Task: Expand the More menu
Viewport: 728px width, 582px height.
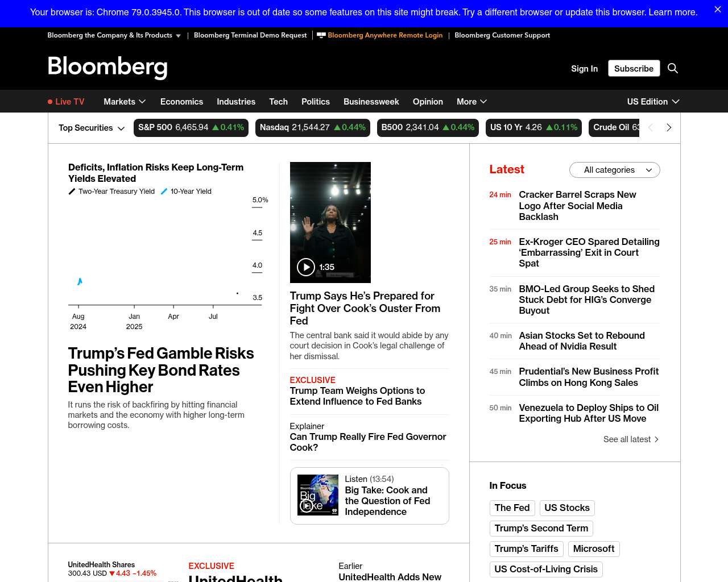Action: pyautogui.click(x=471, y=102)
